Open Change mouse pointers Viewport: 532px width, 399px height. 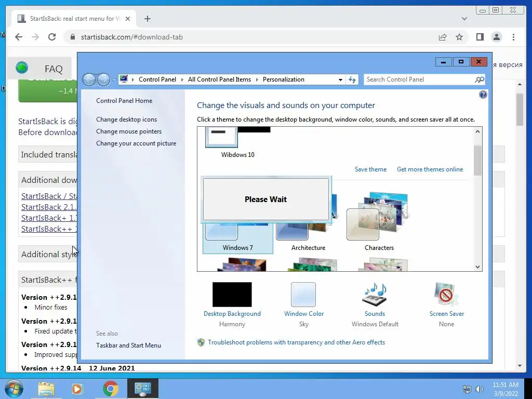(x=129, y=131)
